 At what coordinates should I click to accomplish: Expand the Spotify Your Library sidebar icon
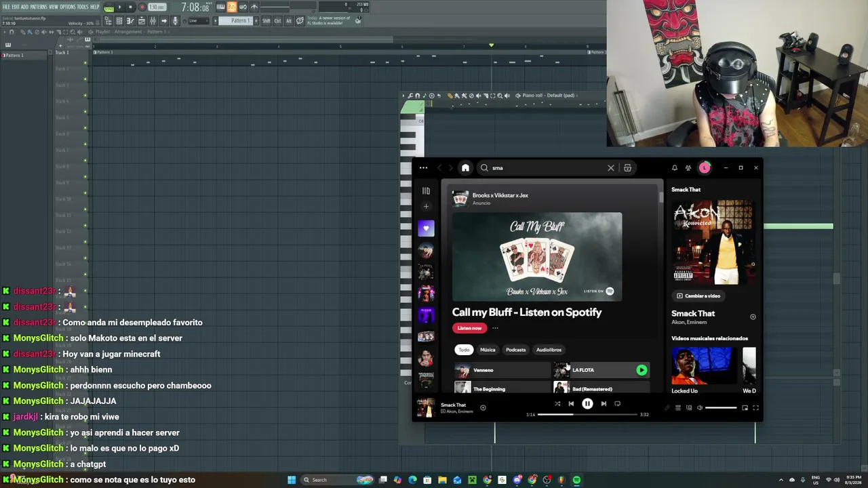coord(426,191)
